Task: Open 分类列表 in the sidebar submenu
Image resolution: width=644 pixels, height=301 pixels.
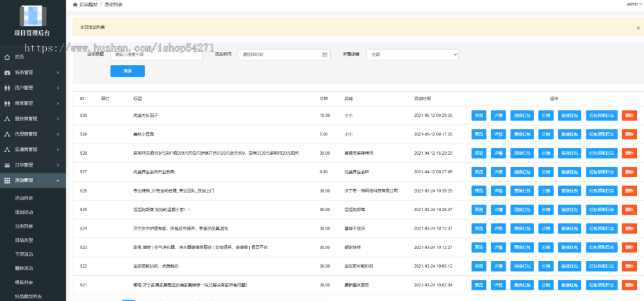Action: (x=24, y=226)
